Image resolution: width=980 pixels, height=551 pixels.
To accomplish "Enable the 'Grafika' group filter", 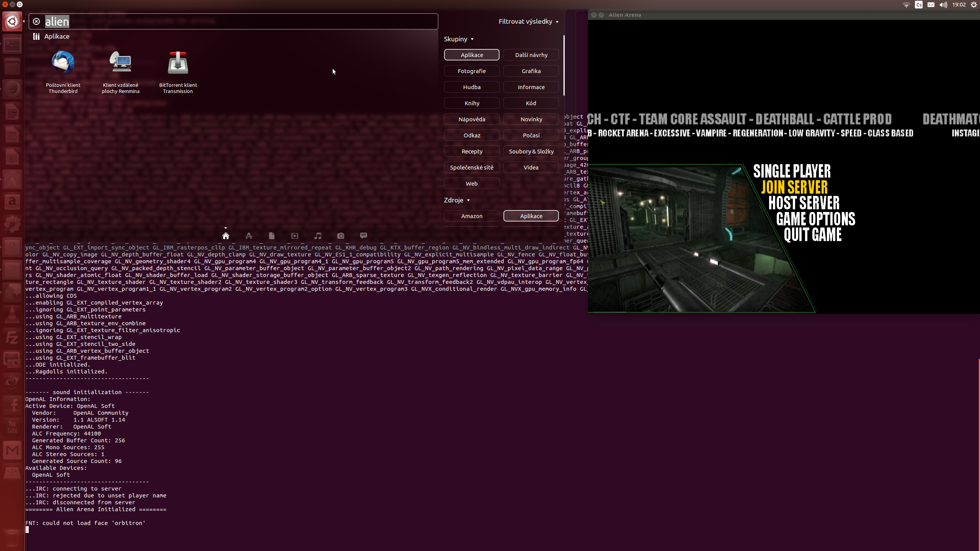I will click(x=531, y=71).
